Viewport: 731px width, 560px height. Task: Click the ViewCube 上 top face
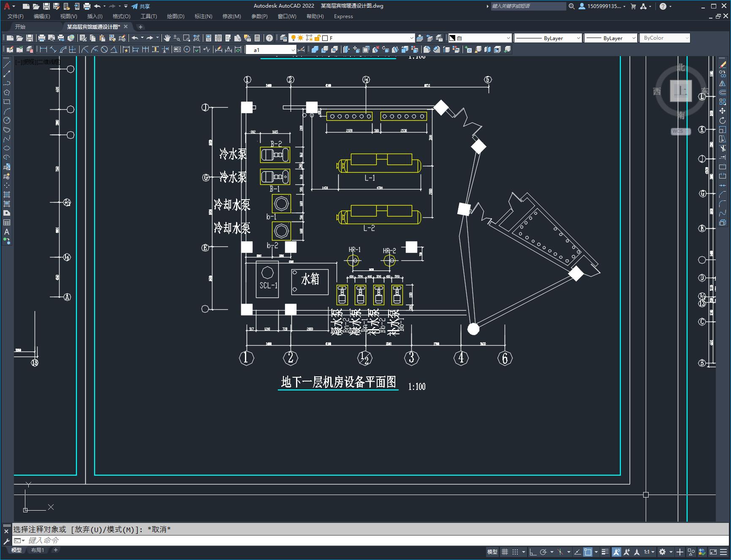click(681, 91)
